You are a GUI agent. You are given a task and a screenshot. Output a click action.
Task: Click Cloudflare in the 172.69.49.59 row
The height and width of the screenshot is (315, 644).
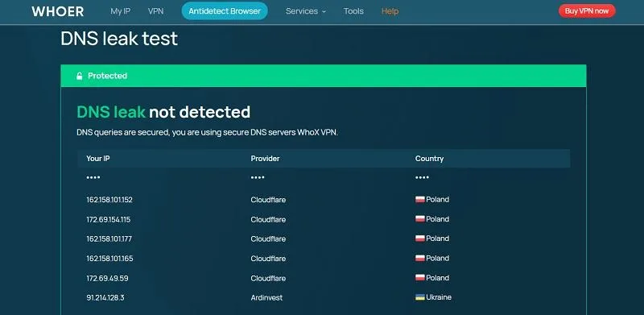[x=268, y=279]
